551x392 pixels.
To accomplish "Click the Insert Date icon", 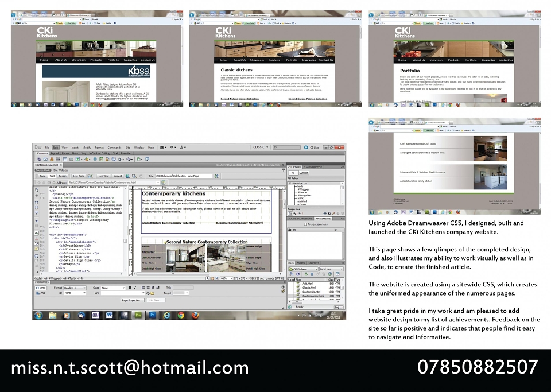I will click(101, 159).
